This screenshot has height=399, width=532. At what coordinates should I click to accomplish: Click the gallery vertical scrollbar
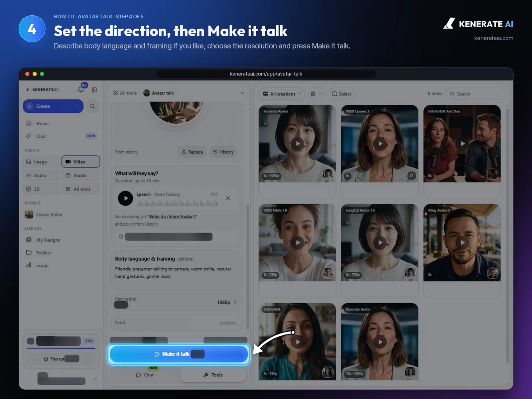point(507,235)
